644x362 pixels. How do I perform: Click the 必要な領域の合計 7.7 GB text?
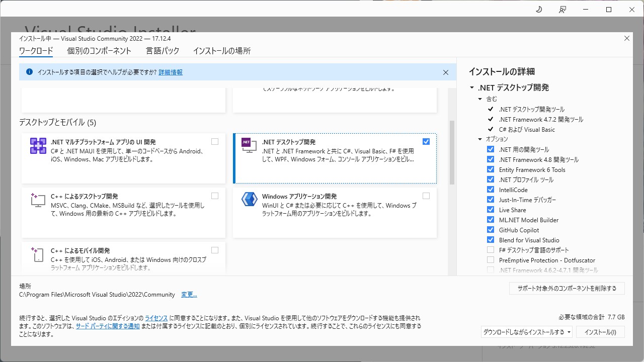click(x=591, y=317)
